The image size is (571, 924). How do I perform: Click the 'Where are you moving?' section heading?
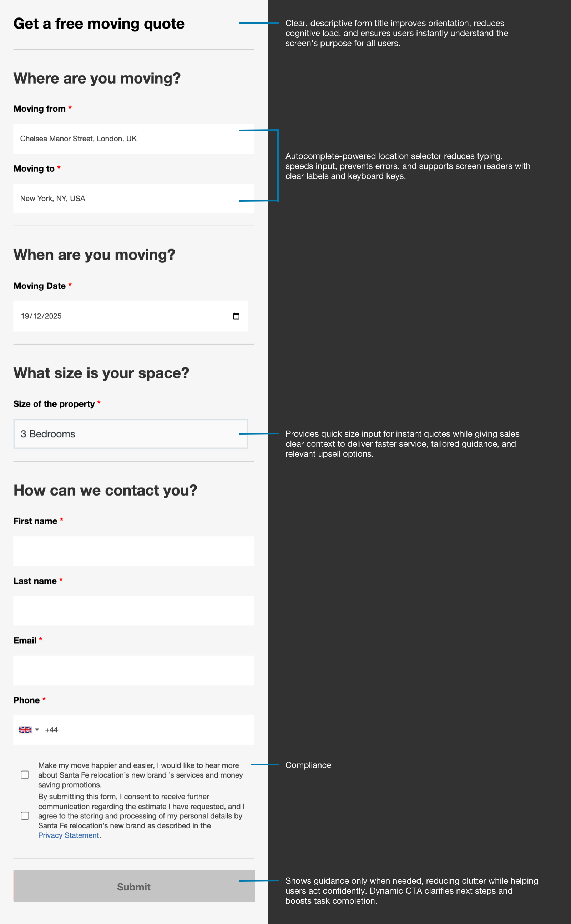tap(97, 79)
